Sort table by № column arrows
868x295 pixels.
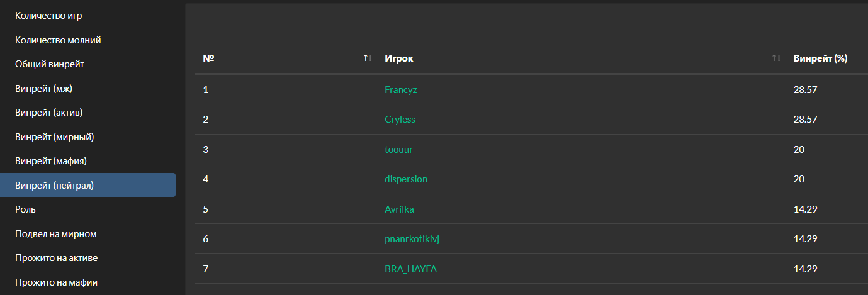[x=368, y=58]
